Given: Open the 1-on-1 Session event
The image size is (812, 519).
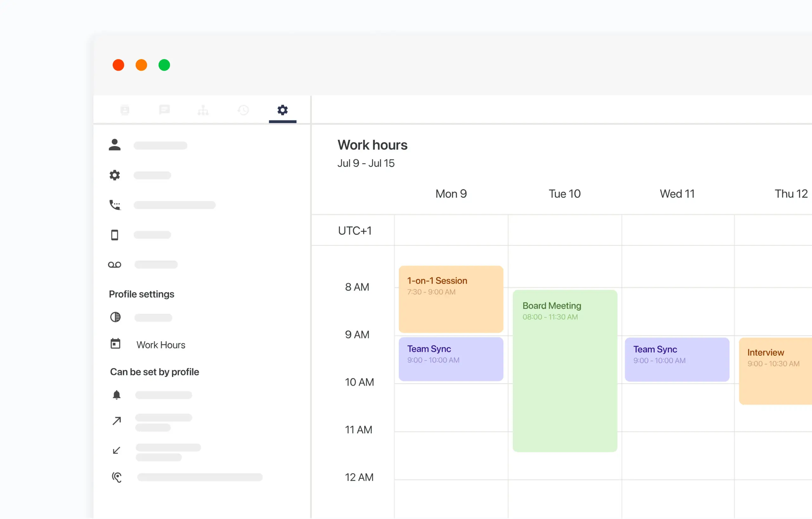Looking at the screenshot, I should point(451,299).
